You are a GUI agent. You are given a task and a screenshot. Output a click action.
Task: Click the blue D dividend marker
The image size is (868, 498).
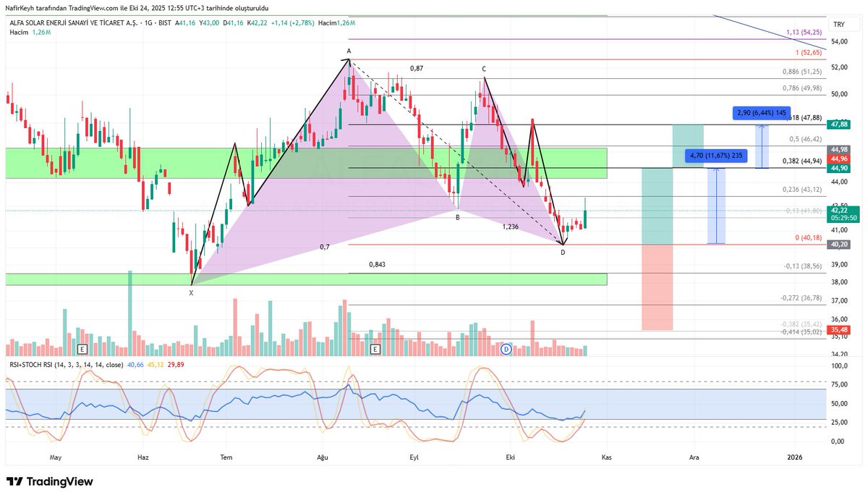point(506,350)
